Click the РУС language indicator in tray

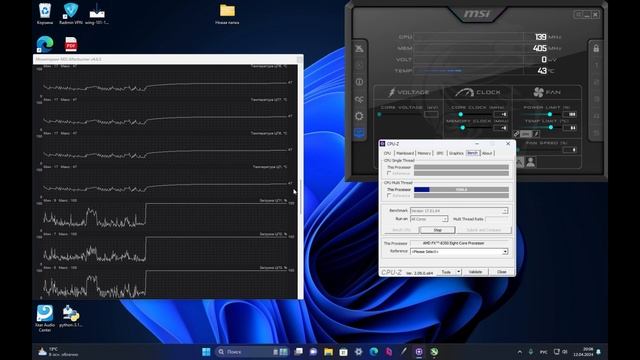coord(544,352)
